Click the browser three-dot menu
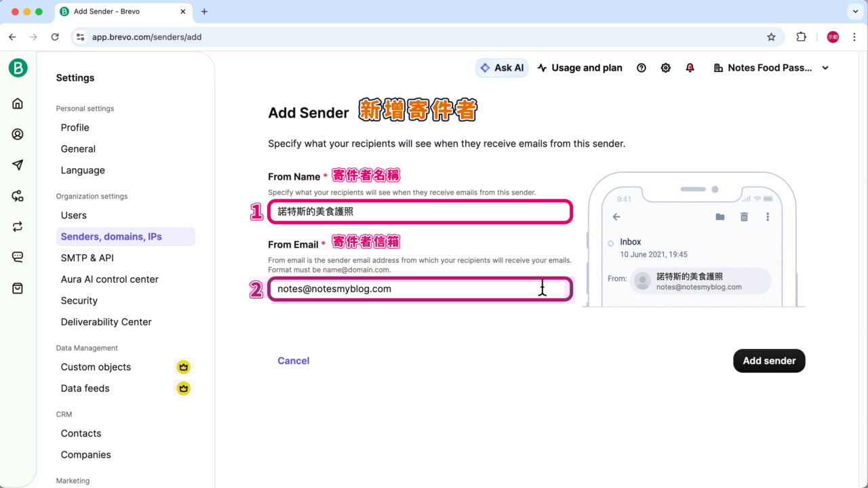The height and width of the screenshot is (488, 868). 854,37
